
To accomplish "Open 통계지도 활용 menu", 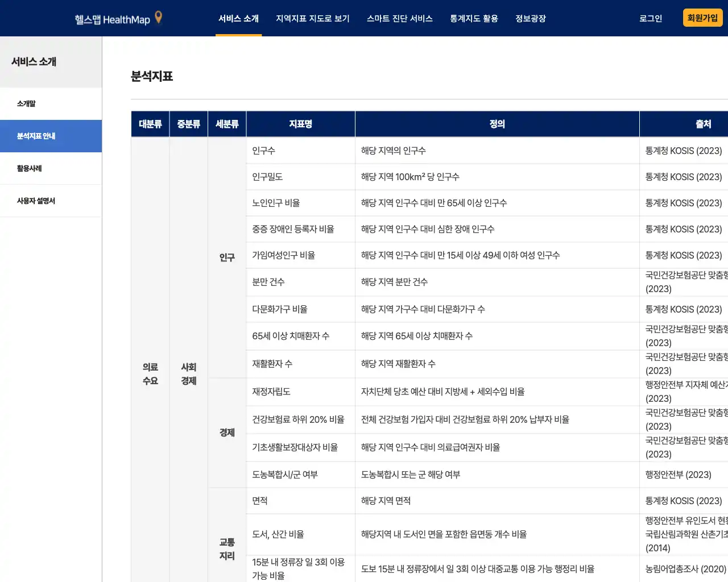I will tap(474, 18).
